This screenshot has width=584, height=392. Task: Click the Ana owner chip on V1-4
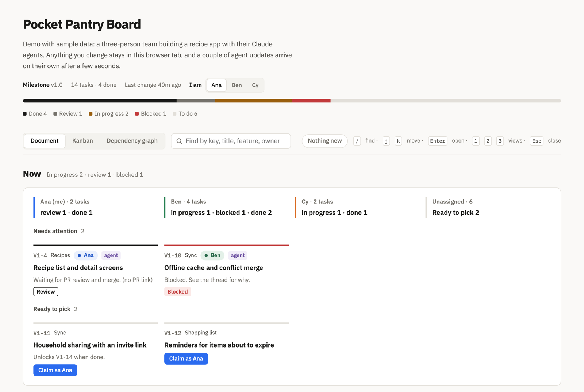[86, 255]
